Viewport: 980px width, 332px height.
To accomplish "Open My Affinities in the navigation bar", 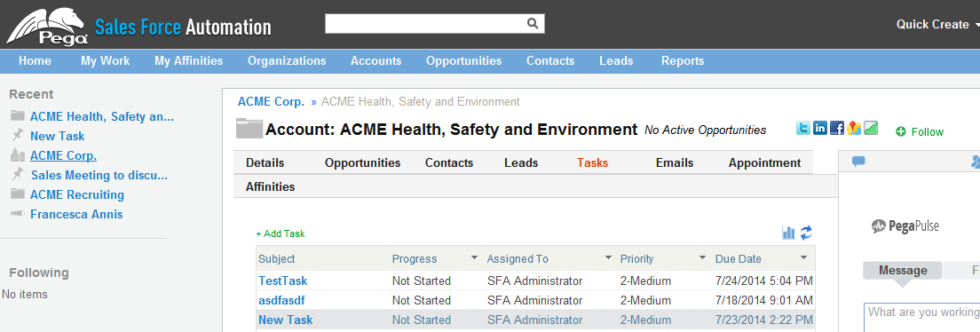I will coord(189,60).
